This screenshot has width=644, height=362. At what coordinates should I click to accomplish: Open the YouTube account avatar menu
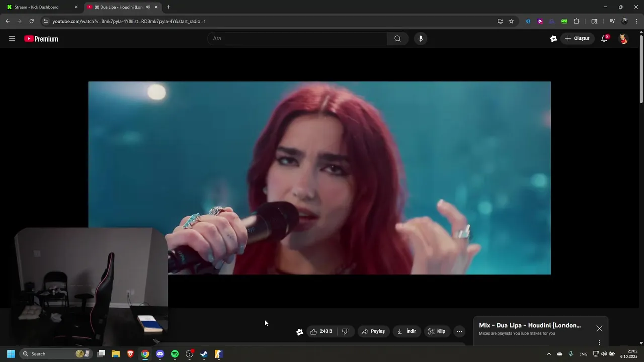pyautogui.click(x=623, y=38)
